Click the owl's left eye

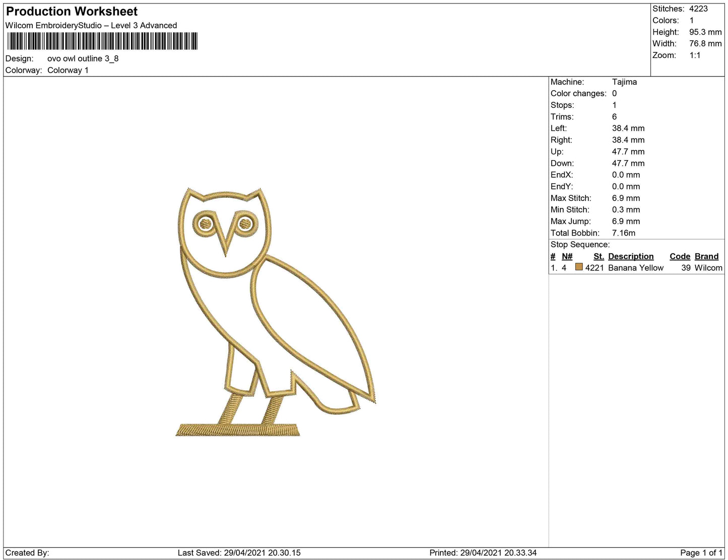pos(205,223)
